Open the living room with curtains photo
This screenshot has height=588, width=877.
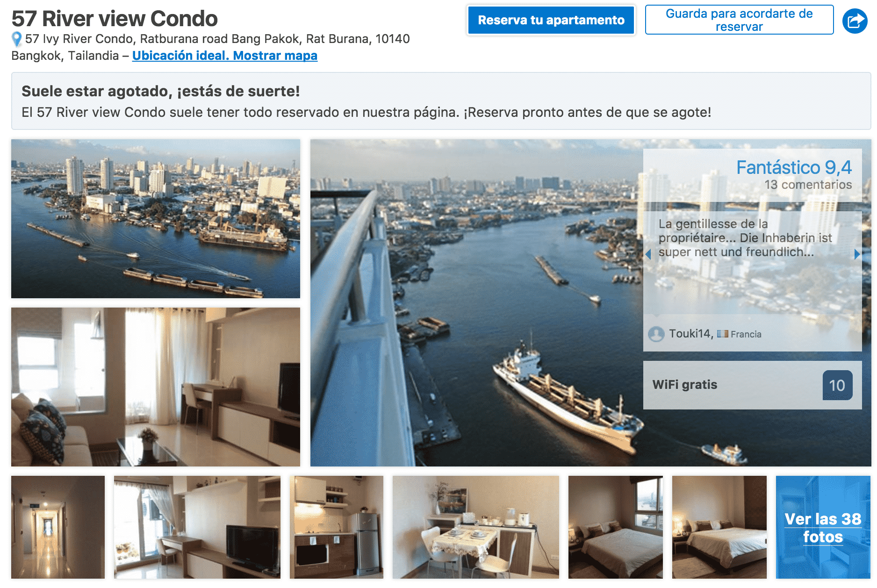[x=156, y=387]
